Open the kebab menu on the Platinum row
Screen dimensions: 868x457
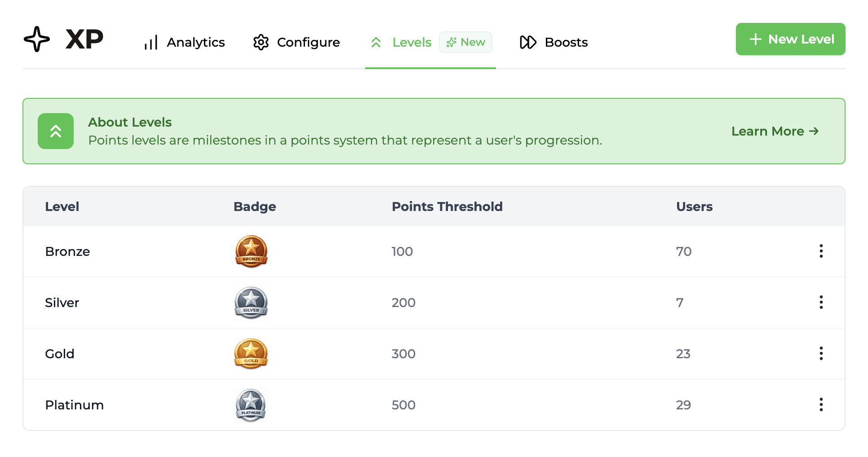[821, 404]
